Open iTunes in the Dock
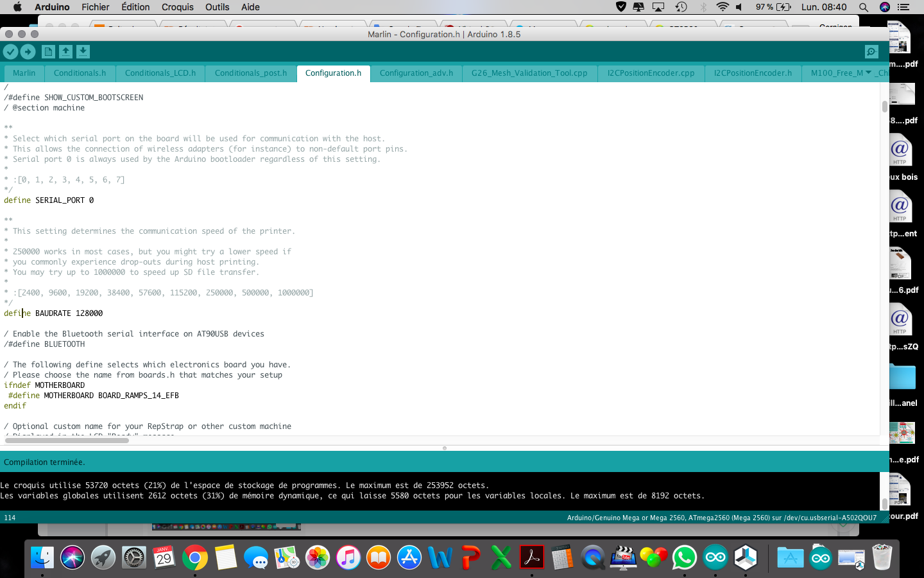 348,557
